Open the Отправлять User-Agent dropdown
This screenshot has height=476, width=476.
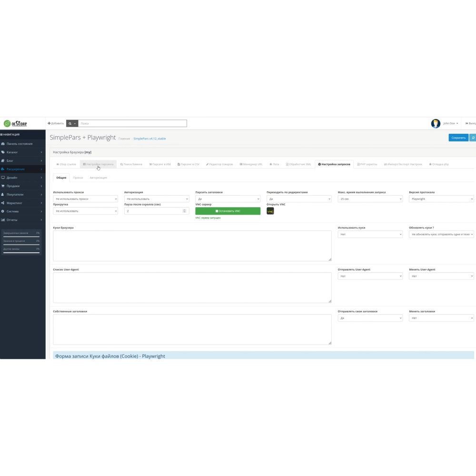[370, 276]
